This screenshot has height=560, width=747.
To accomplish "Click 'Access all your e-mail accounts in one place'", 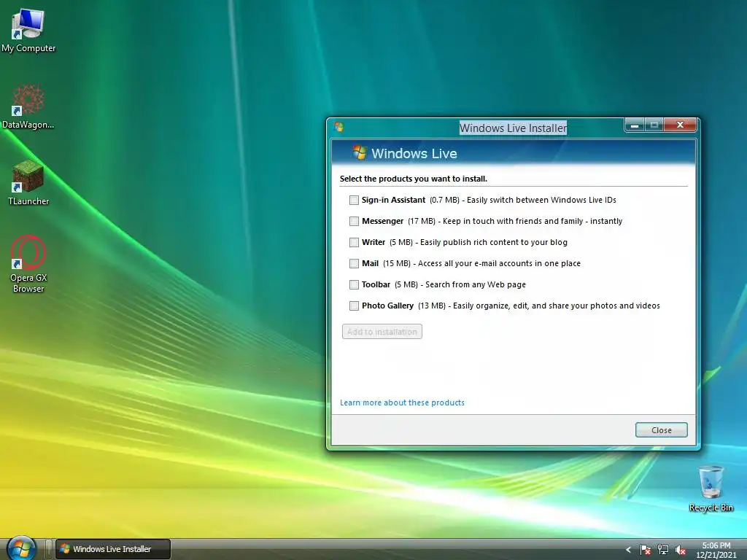I will pos(499,263).
